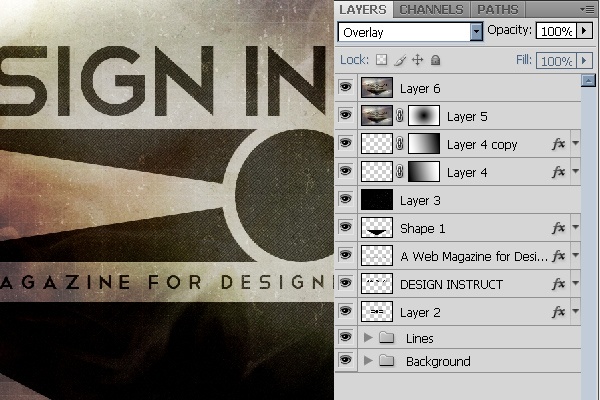Screen dimensions: 600x400
Task: Click the Background group folder icon
Action: pos(386,361)
